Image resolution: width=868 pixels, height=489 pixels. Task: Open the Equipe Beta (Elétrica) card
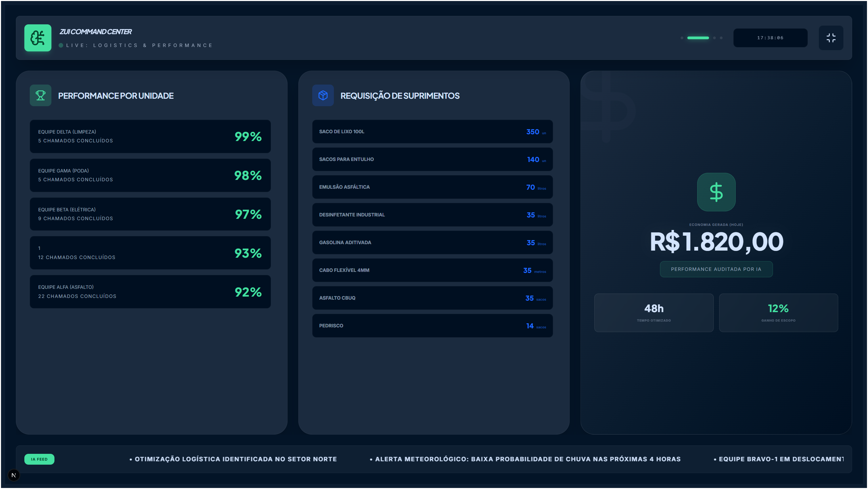coord(150,214)
